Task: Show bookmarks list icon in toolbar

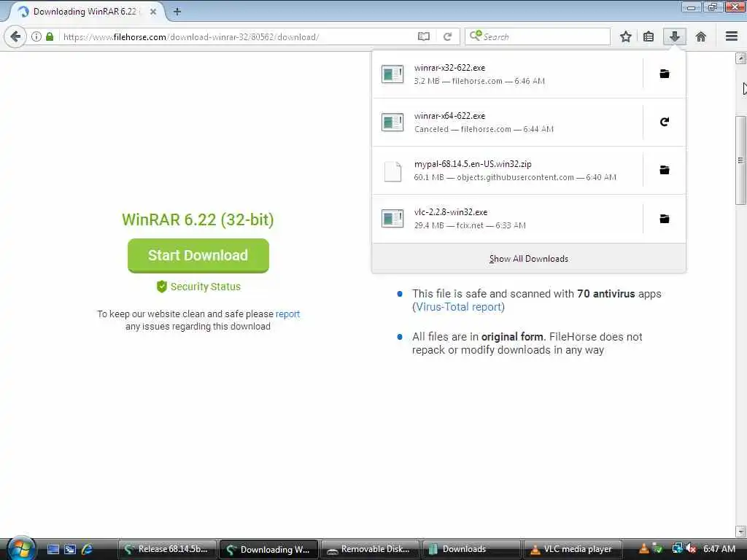Action: (x=649, y=36)
